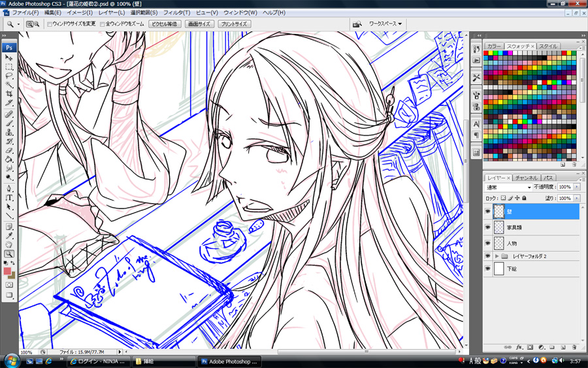Select the Clone Stamp tool

click(x=9, y=133)
